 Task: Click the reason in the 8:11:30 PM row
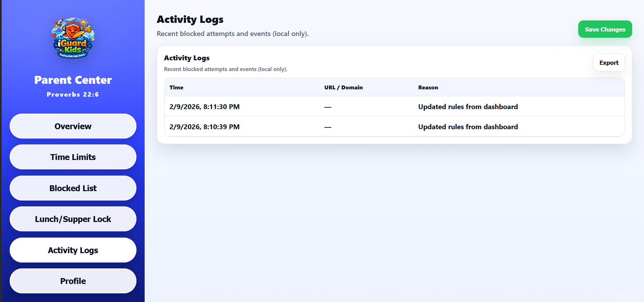468,107
